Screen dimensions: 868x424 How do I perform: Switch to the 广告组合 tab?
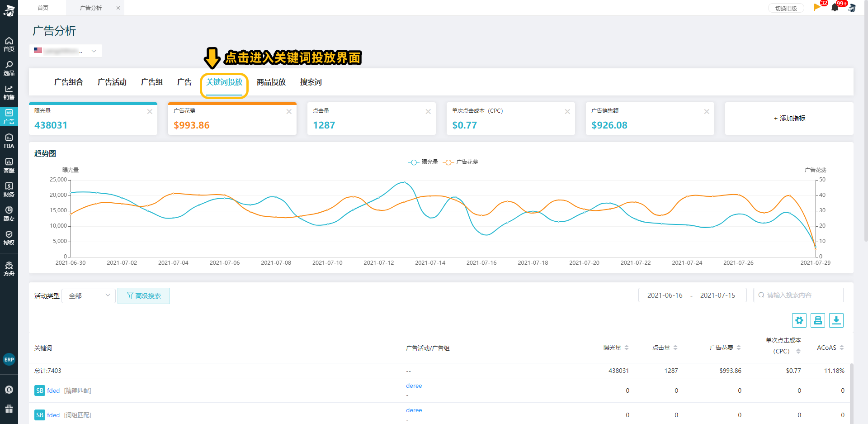(69, 82)
